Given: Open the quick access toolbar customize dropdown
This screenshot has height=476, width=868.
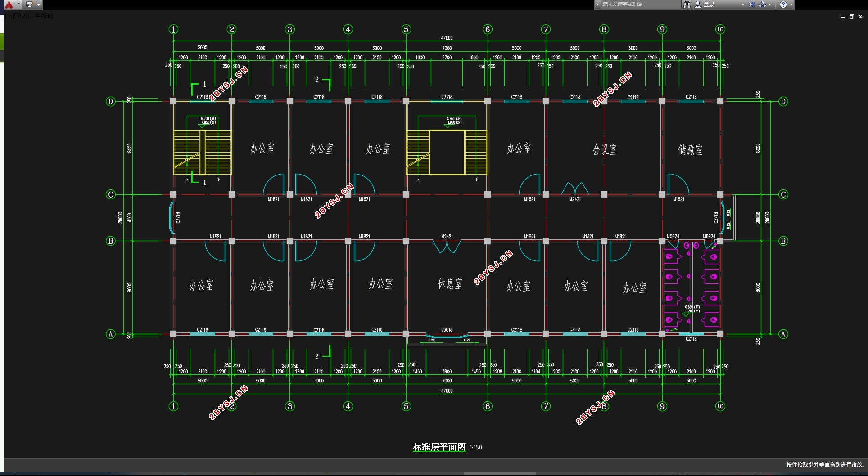Looking at the screenshot, I should coord(39,4).
